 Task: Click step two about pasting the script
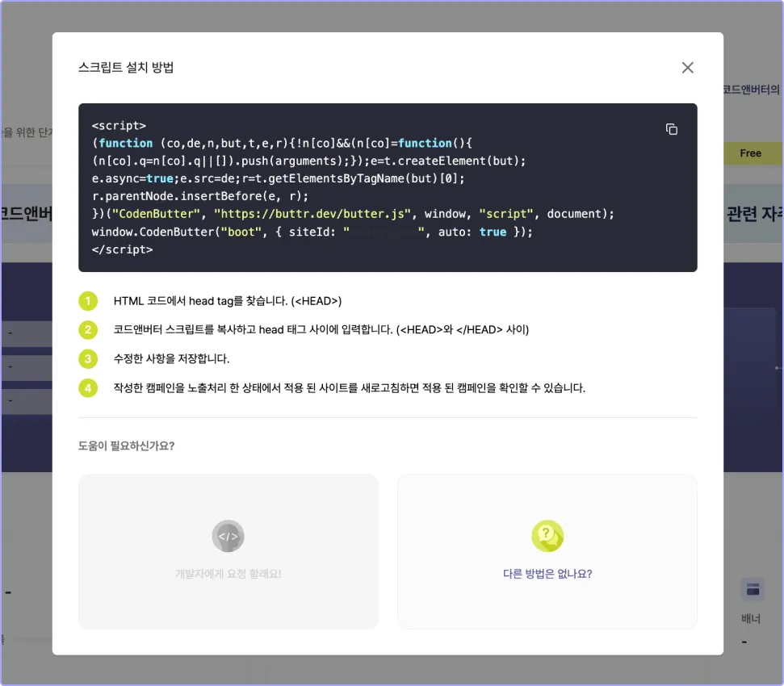pos(321,330)
